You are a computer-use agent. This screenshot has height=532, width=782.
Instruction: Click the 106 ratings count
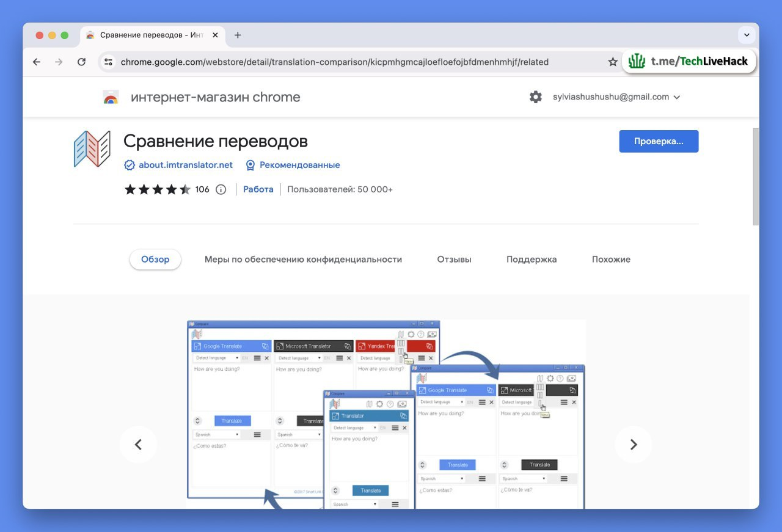click(202, 189)
